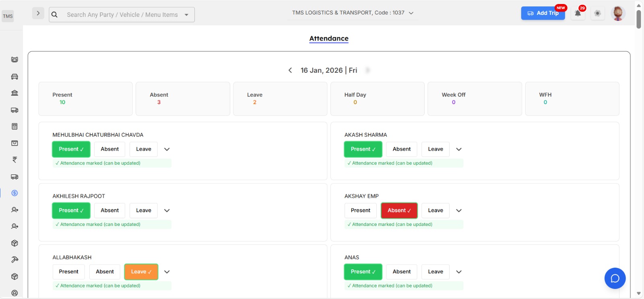Set AKASH SHARMA to Leave
Viewport: 644px width, 299px height.
[435, 149]
